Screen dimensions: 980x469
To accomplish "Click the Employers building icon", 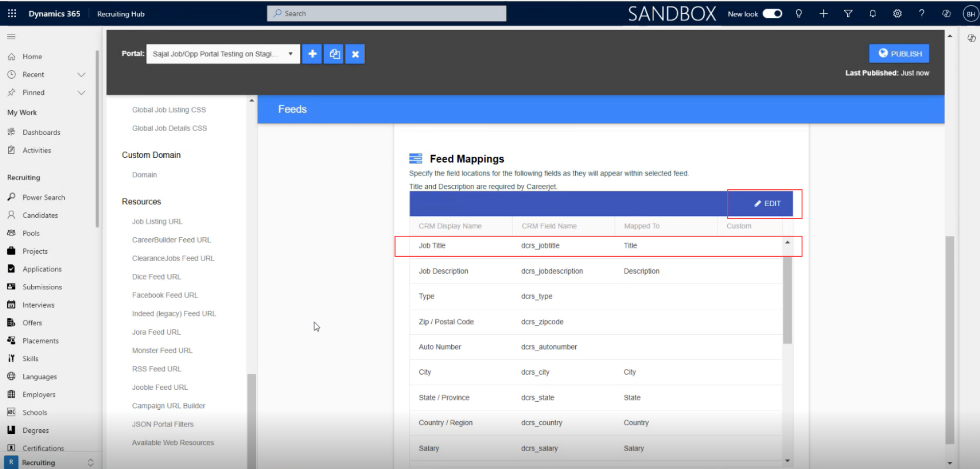I will [x=11, y=394].
